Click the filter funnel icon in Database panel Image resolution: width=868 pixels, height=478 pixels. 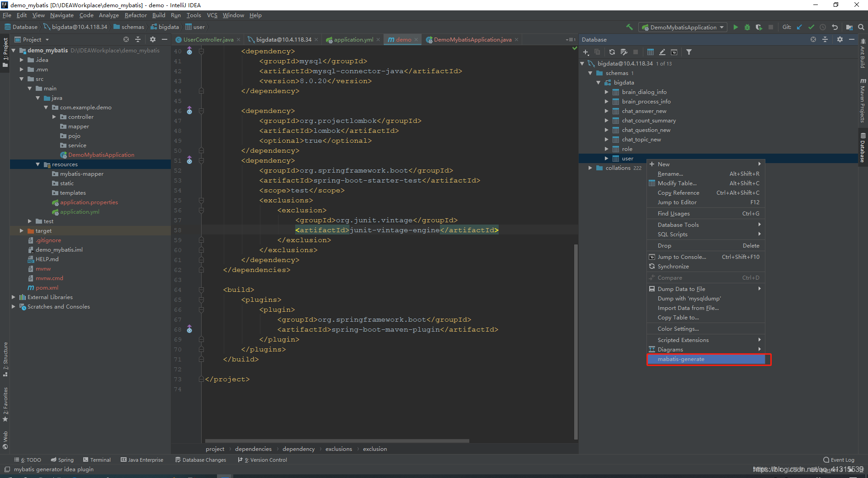point(689,52)
